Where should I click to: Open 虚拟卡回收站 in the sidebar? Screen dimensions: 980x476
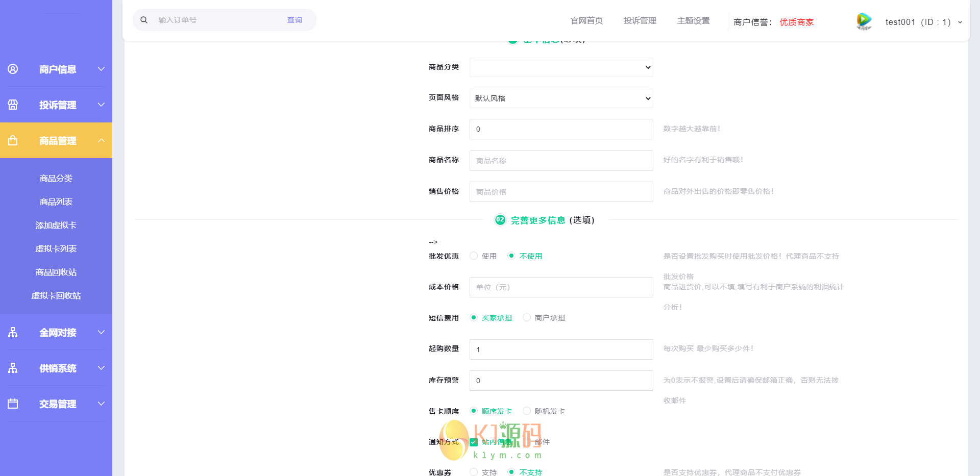(56, 295)
